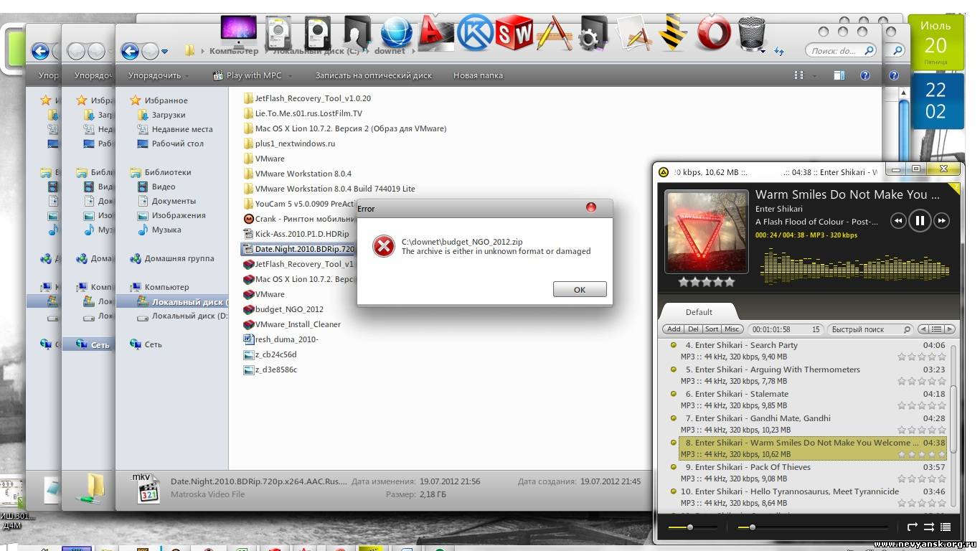Skip to next track in AIMP

coord(943,221)
